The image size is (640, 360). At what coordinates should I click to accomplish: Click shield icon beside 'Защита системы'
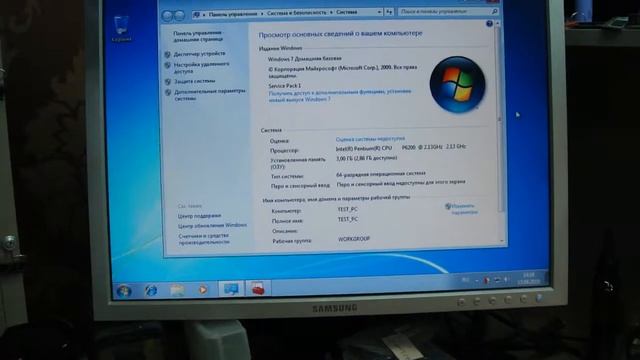click(168, 82)
